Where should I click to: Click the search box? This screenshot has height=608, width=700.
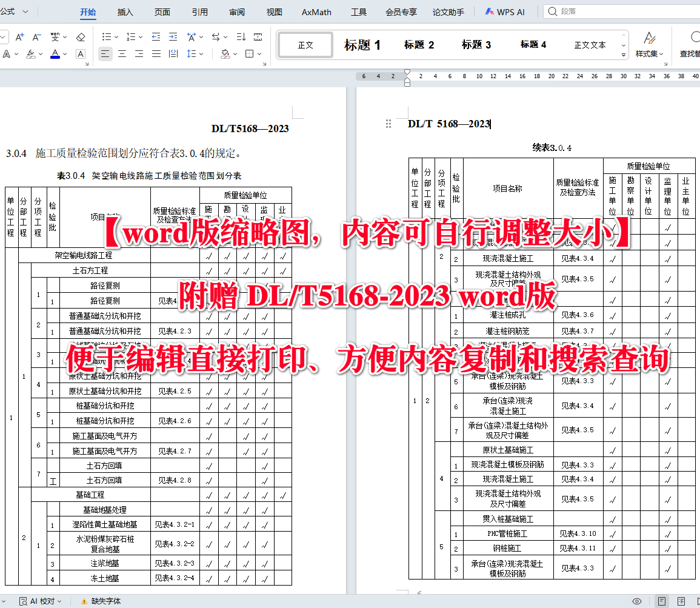pyautogui.click(x=621, y=12)
